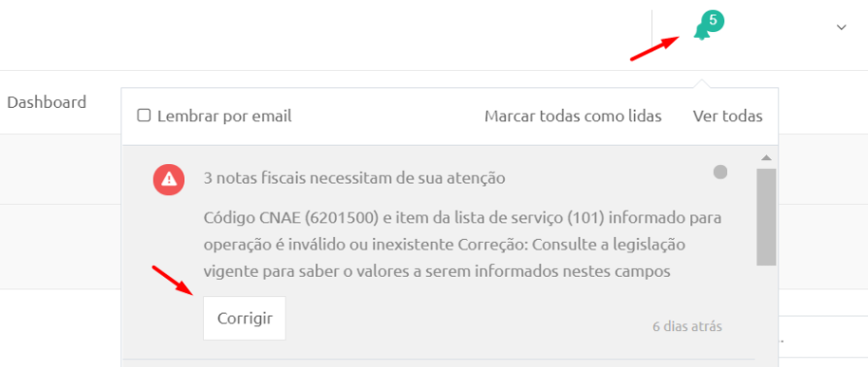Expand the user menu chevron at top right
Viewport: 868px width, 367px height.
(x=842, y=27)
